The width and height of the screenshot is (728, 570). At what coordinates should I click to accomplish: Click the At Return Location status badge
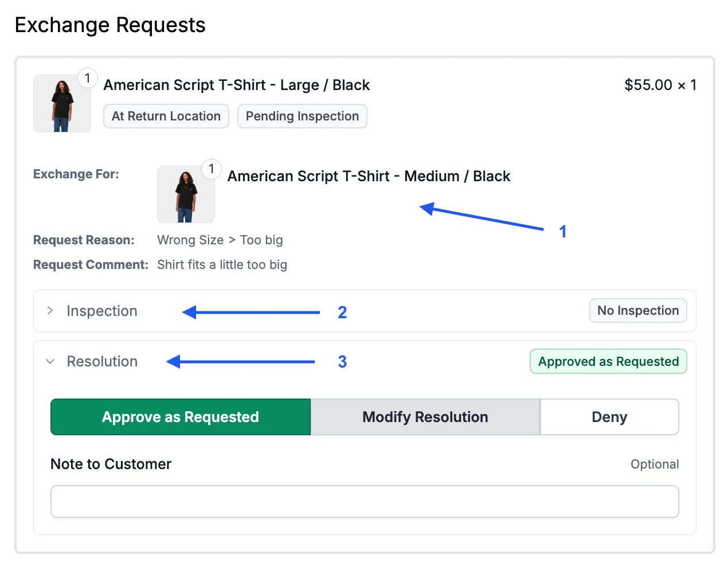166,116
